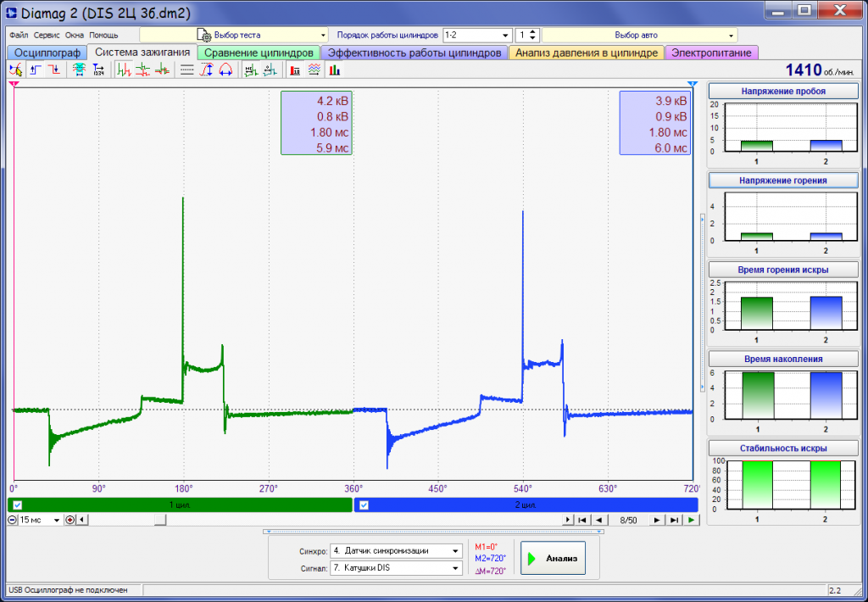The image size is (868, 602).
Task: Toggle cylinder 1 checkbox
Action: point(18,505)
